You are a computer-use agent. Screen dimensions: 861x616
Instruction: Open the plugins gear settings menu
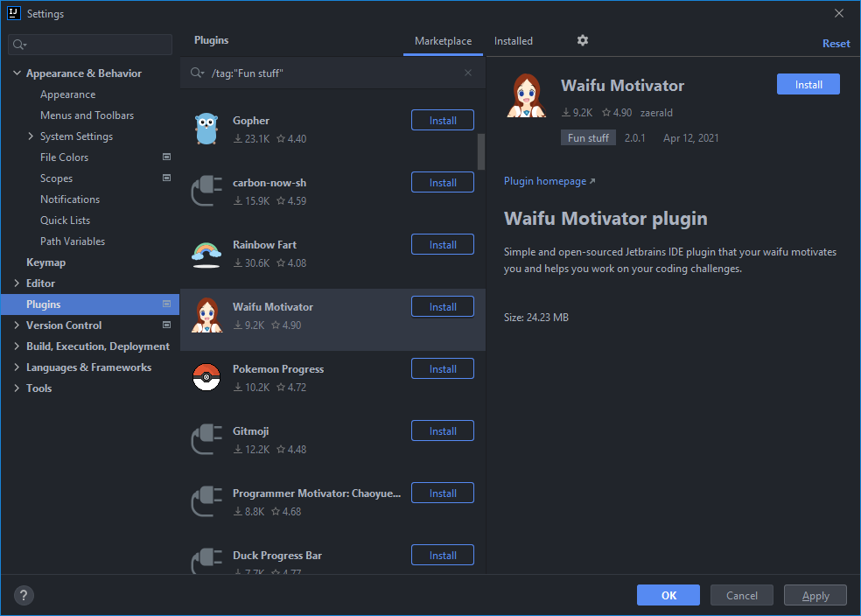point(583,40)
